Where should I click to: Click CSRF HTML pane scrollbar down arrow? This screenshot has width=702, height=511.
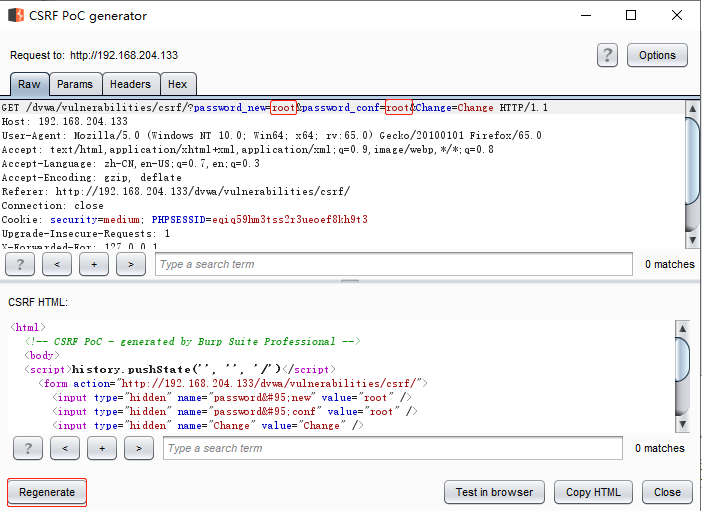click(682, 424)
